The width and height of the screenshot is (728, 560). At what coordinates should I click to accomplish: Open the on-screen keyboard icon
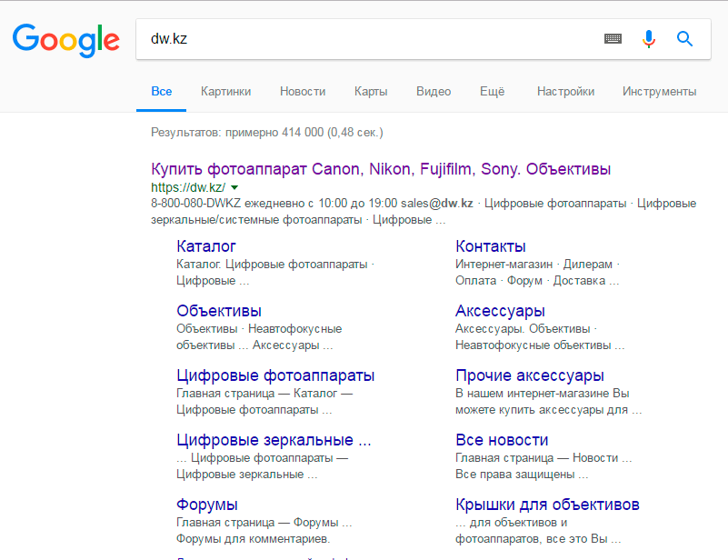pos(613,38)
